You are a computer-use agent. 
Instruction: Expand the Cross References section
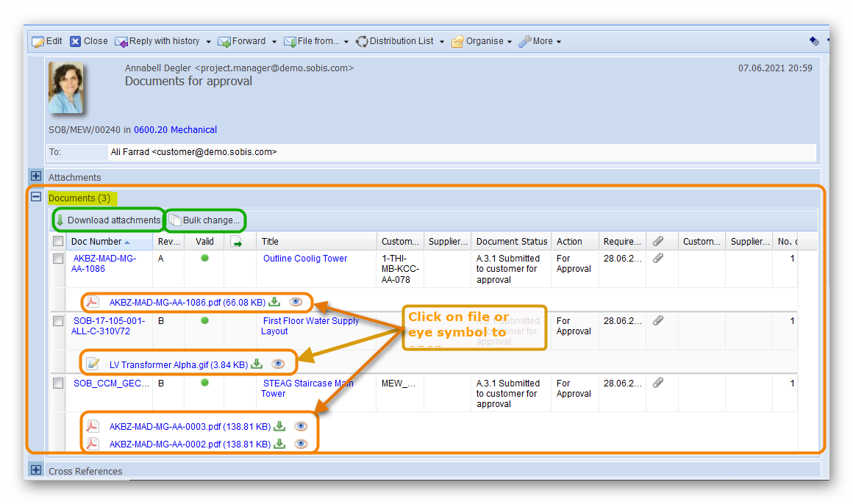point(35,469)
